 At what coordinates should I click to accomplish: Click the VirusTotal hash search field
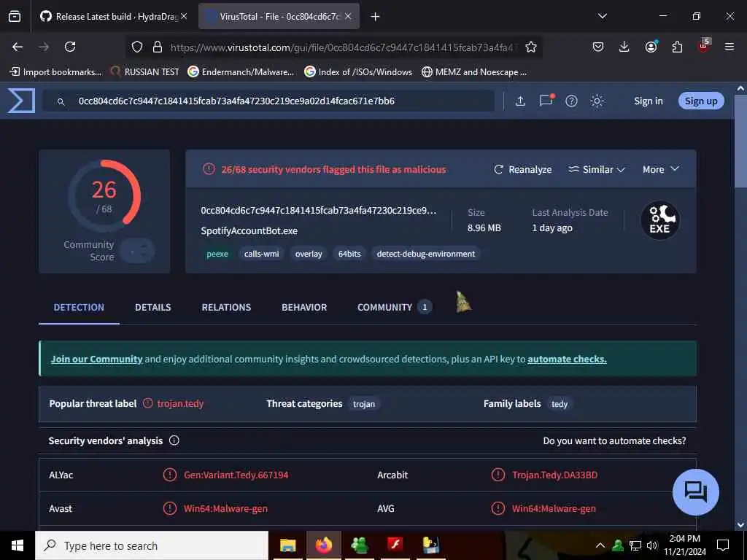pyautogui.click(x=268, y=101)
